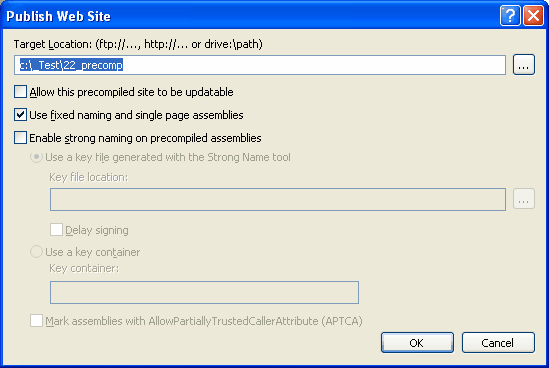Screen dimensions: 549x368
Task: Focus the Key file location text box
Action: click(x=278, y=200)
